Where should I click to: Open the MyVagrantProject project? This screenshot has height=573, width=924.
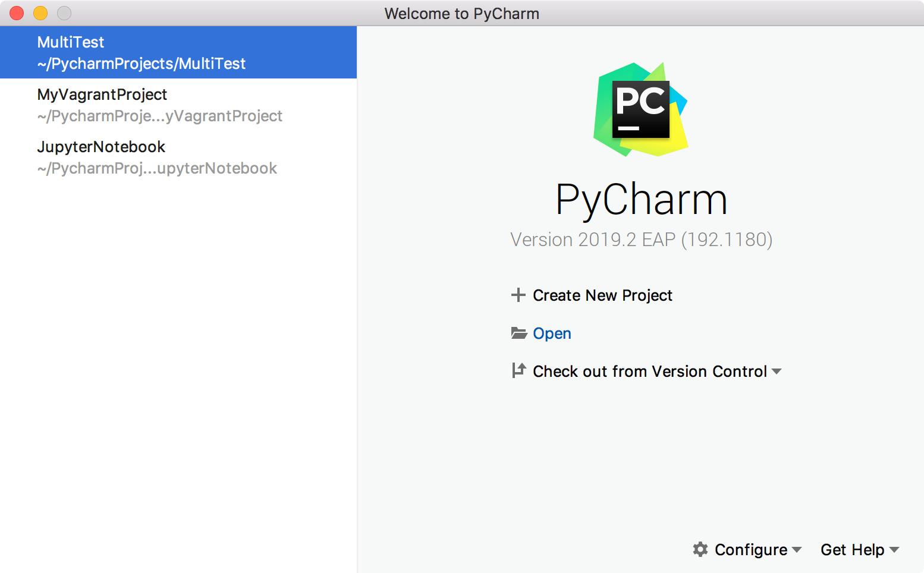coord(102,94)
